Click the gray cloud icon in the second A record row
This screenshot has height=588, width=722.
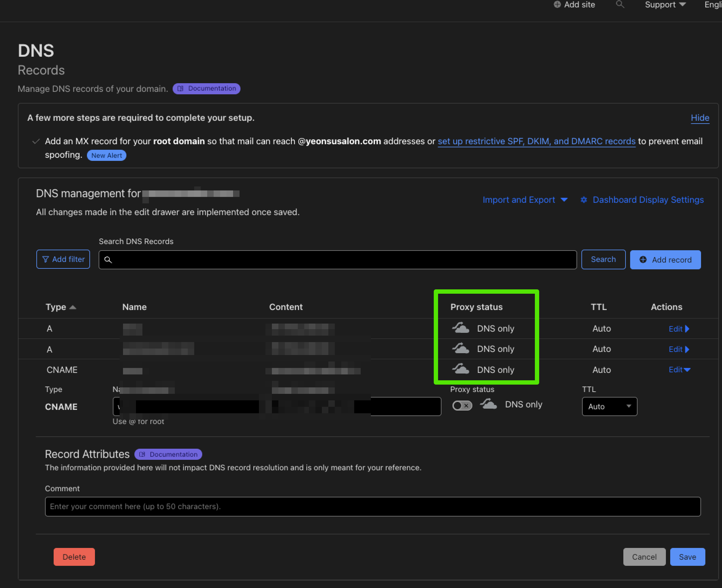[461, 349]
